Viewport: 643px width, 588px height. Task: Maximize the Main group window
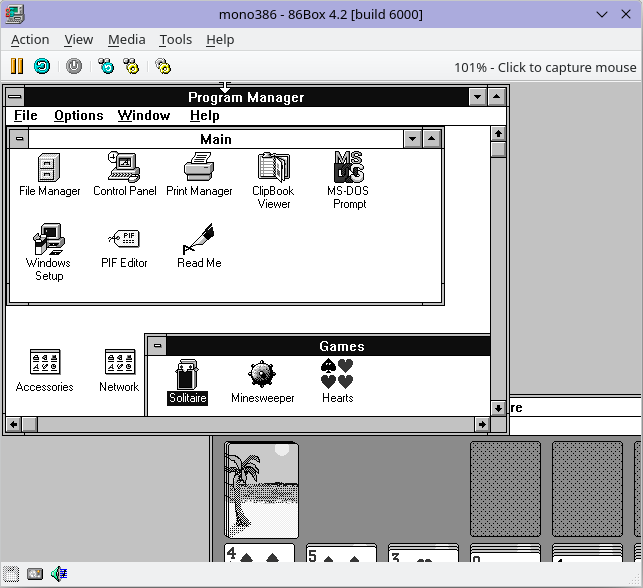[431, 139]
